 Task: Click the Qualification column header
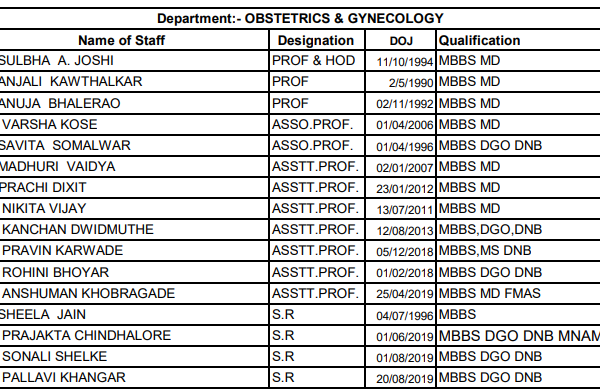[479, 40]
